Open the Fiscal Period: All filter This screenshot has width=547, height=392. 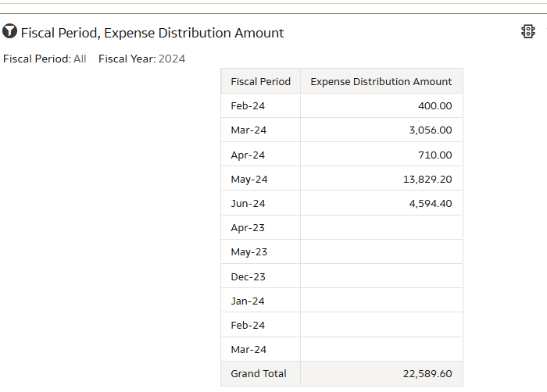pos(45,59)
